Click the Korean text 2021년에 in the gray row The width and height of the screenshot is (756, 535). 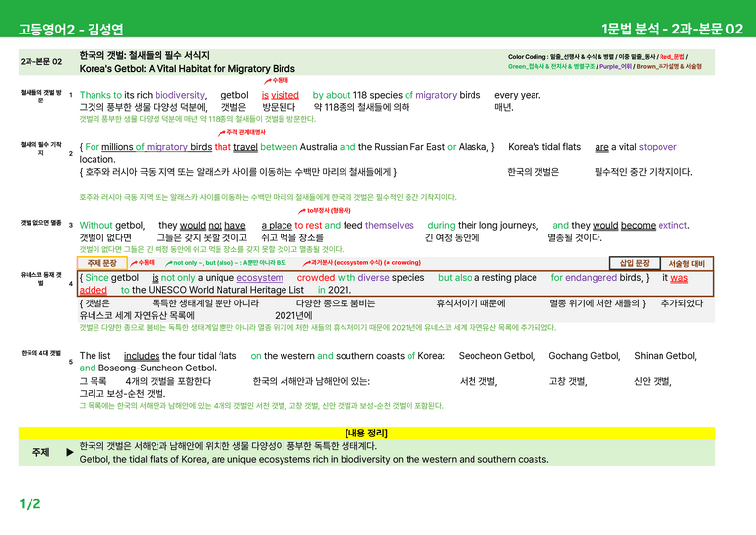(x=293, y=316)
